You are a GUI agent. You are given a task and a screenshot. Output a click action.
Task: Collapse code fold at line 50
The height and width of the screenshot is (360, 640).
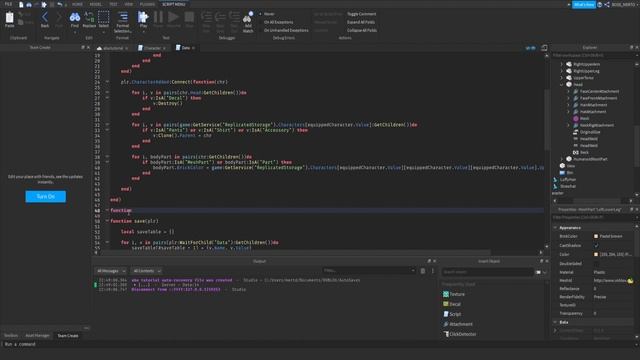(107, 221)
